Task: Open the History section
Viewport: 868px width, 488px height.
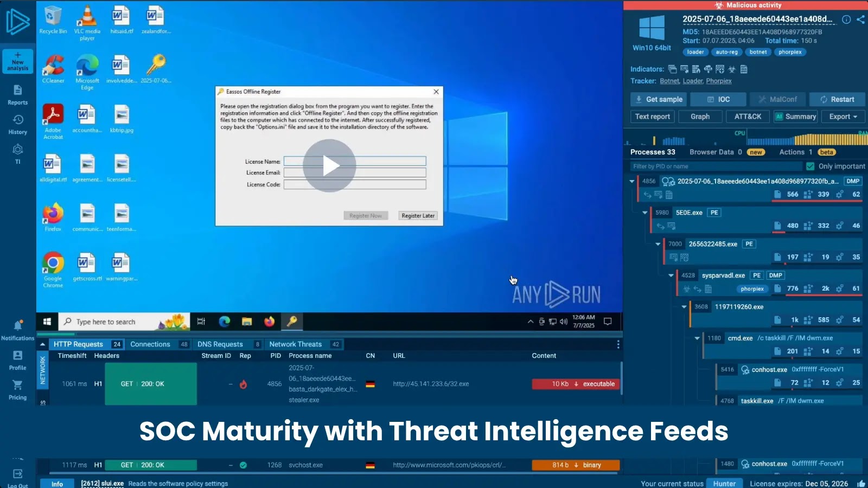Action: [18, 125]
